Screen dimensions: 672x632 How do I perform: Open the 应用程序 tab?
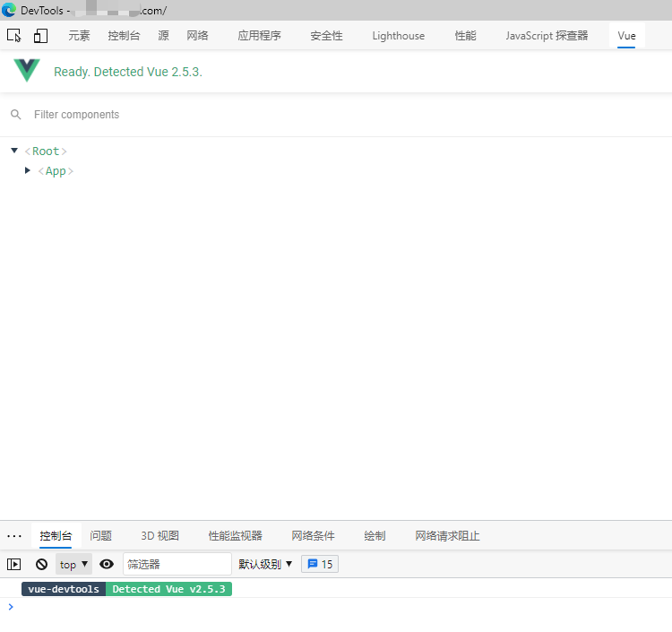point(259,36)
